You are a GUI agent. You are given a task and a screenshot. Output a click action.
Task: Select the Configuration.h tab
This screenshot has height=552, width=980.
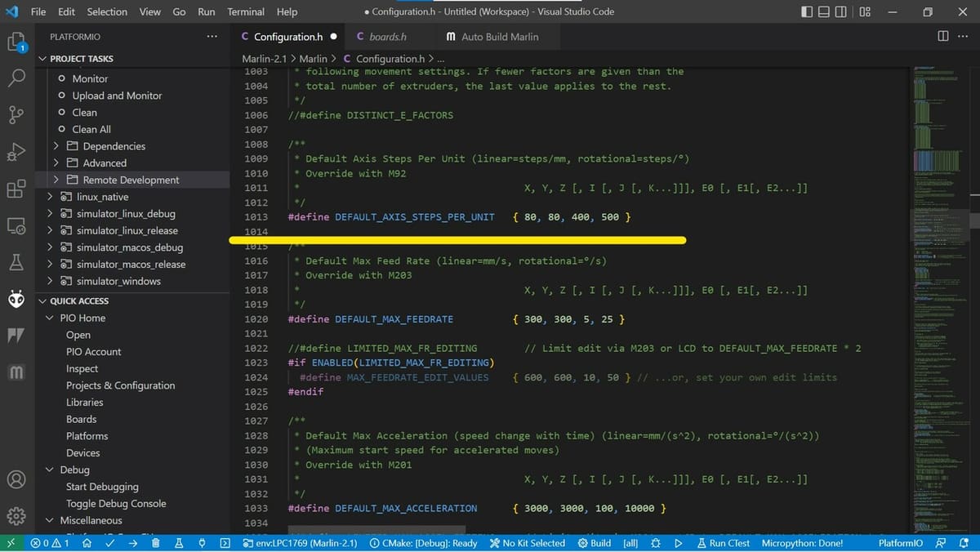(288, 37)
